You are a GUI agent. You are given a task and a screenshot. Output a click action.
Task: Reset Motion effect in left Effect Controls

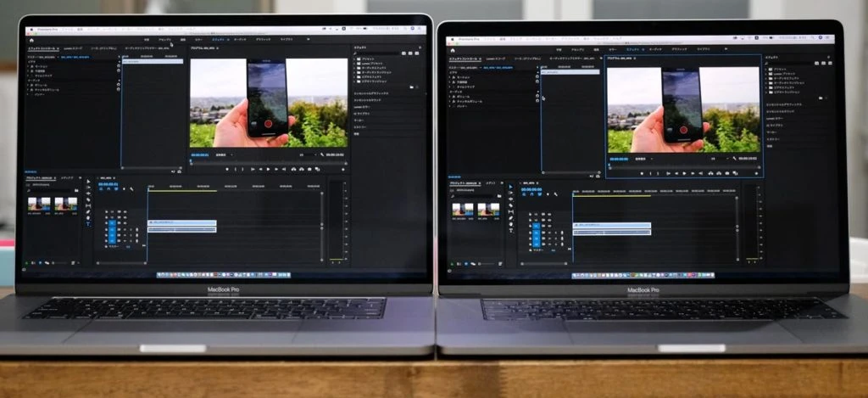tap(119, 66)
